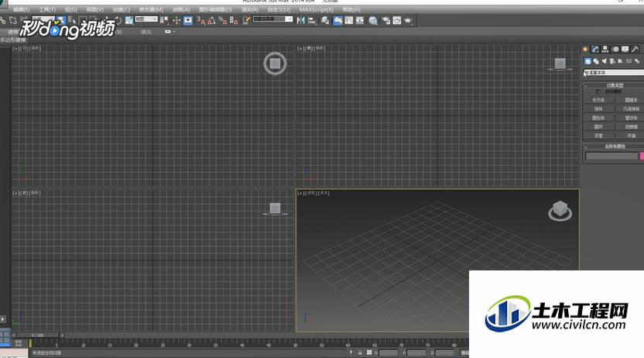Select the Use Pivot Point Center tool
The width and height of the screenshot is (644, 358).
(165, 20)
